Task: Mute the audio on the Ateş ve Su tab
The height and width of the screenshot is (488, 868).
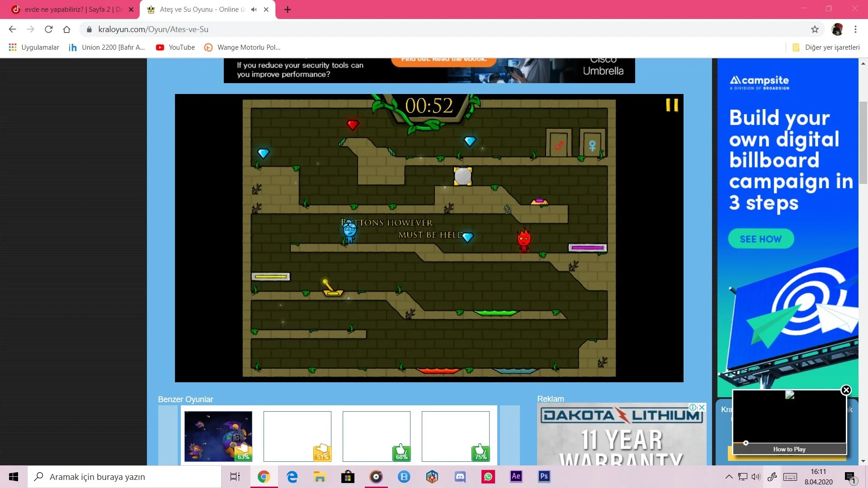Action: point(254,9)
